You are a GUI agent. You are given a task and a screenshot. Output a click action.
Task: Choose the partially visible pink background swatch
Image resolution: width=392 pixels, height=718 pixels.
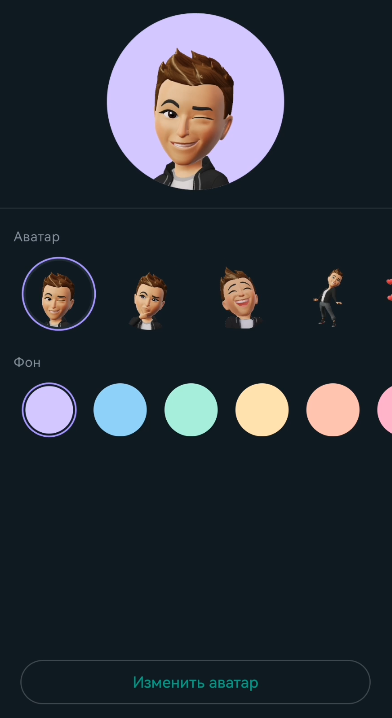pos(385,409)
